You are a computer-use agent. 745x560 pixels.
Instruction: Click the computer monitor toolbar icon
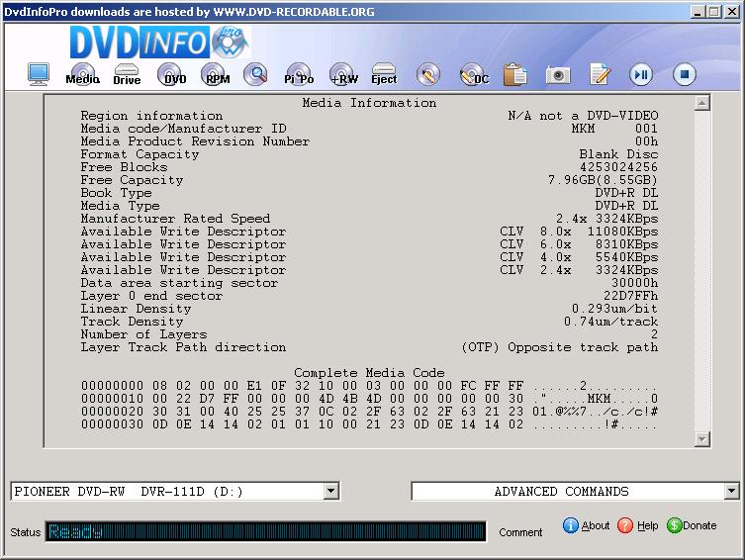tap(38, 74)
